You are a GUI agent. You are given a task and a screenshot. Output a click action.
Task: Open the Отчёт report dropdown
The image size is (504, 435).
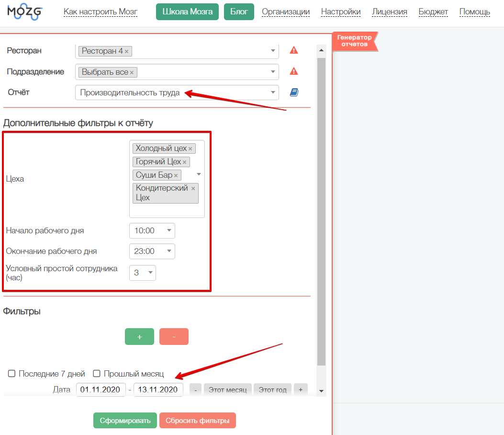[177, 92]
